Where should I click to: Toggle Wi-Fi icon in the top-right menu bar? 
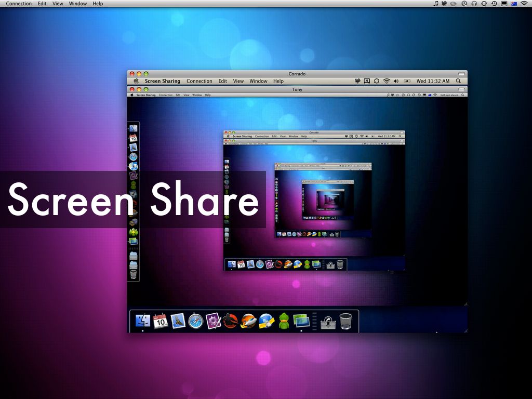[x=524, y=4]
